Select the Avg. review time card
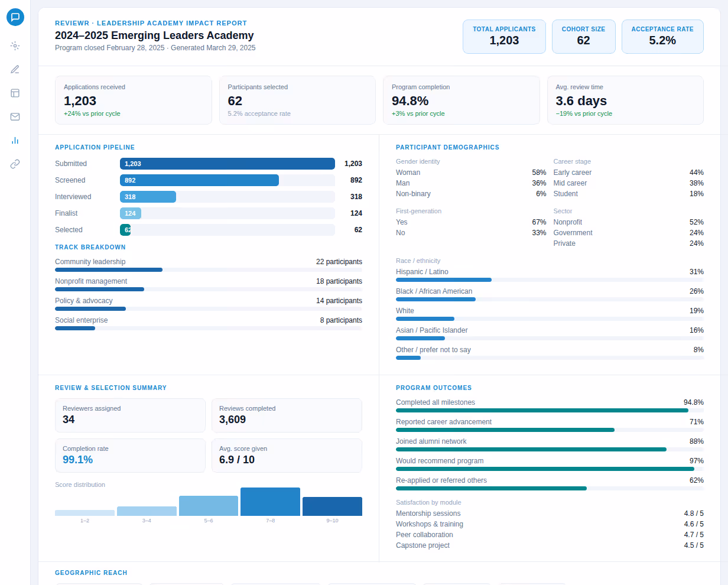 625,100
